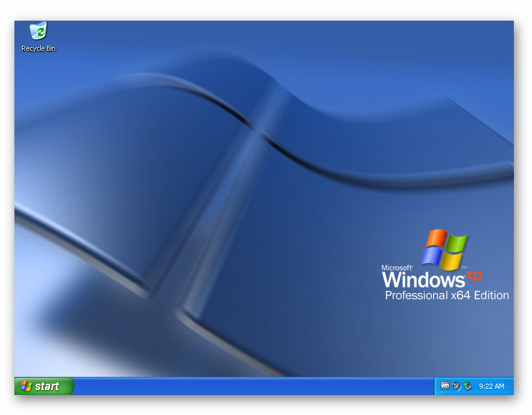
Task: Select the Recycle Bin desktop icon
Action: 38,33
